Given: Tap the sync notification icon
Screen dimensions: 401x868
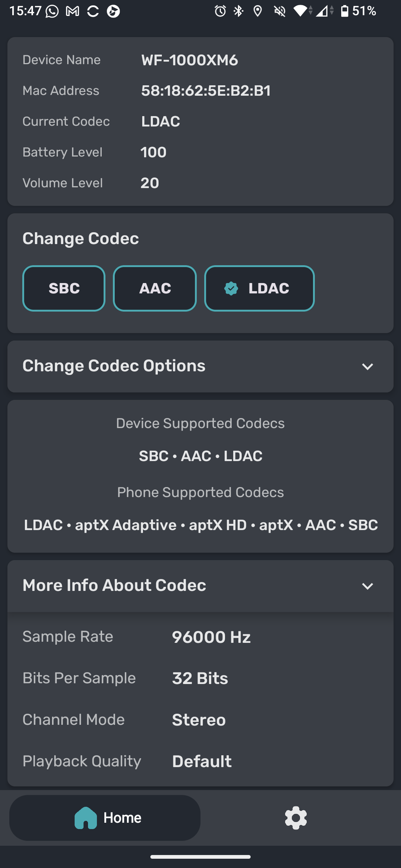Looking at the screenshot, I should (93, 11).
